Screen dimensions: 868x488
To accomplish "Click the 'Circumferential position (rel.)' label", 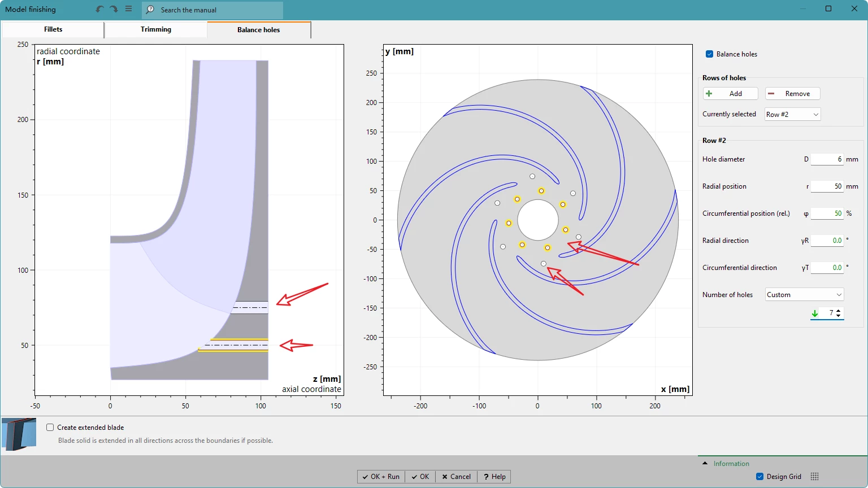I will point(746,213).
